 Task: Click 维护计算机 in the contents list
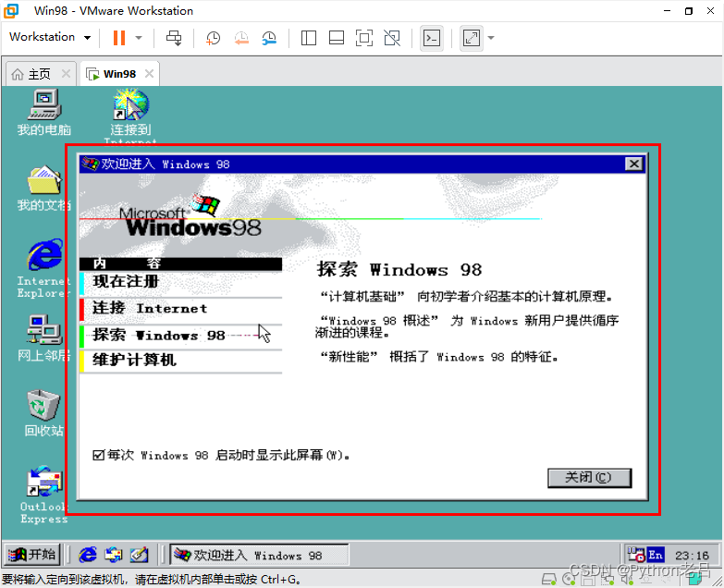(x=180, y=361)
